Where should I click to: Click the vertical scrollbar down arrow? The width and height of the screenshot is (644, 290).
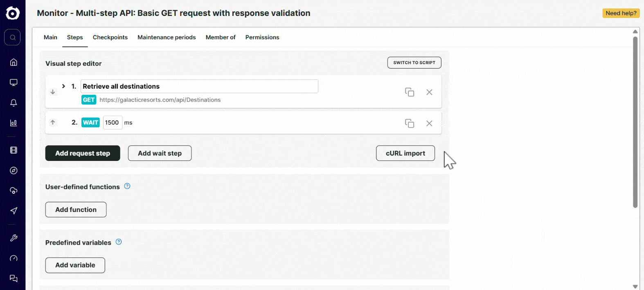[x=635, y=286]
